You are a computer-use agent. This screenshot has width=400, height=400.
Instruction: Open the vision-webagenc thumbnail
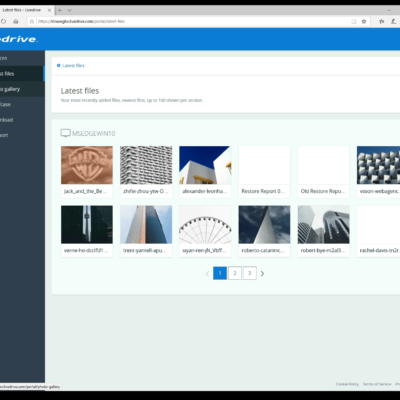tap(378, 165)
